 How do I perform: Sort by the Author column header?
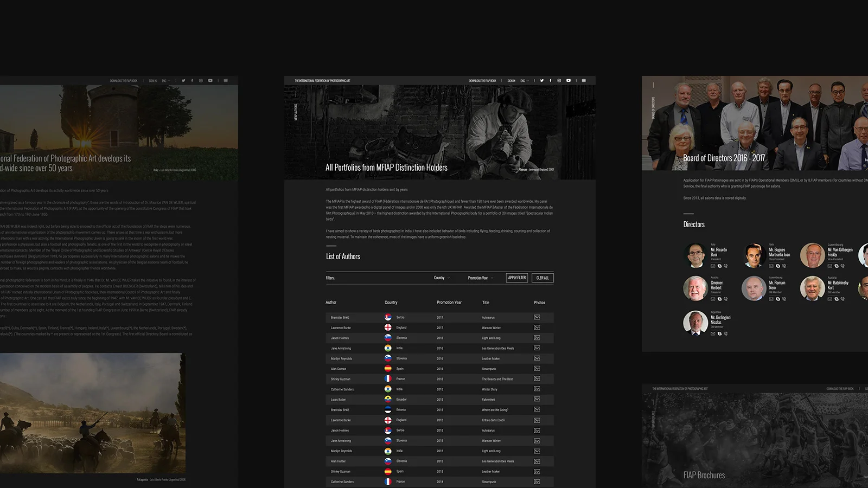pyautogui.click(x=331, y=303)
